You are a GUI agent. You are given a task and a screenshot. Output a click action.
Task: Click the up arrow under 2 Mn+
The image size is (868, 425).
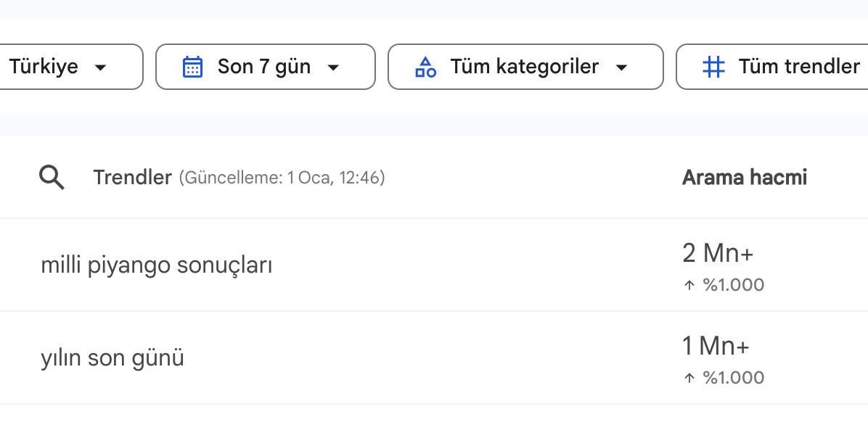point(689,285)
